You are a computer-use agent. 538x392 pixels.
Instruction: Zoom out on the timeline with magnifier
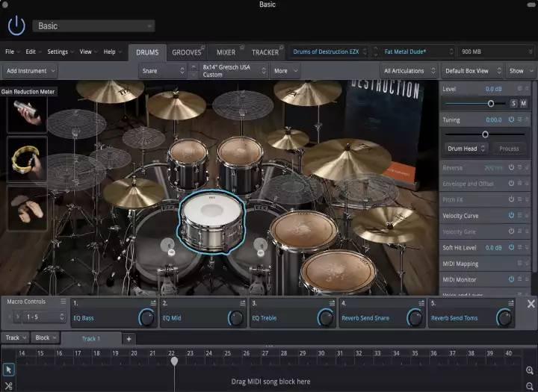coord(530,386)
